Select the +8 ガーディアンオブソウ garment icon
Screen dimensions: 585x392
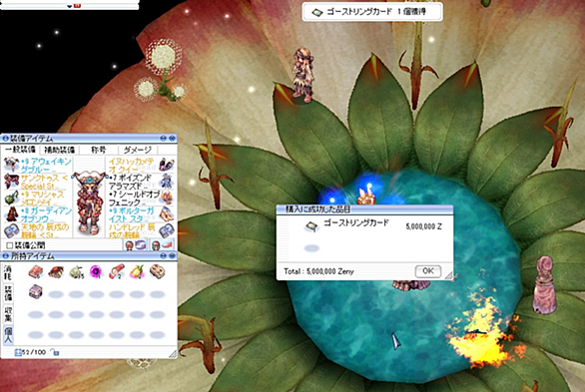click(11, 214)
